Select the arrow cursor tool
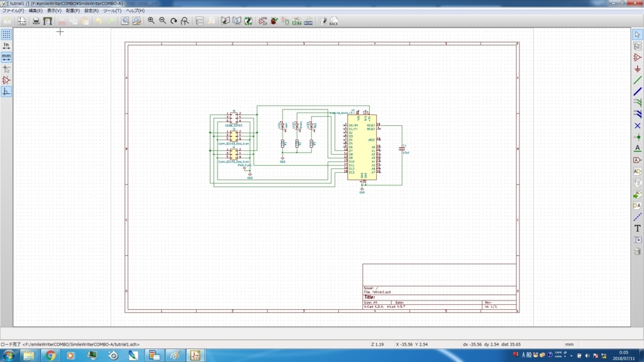The width and height of the screenshot is (644, 362). click(x=638, y=35)
